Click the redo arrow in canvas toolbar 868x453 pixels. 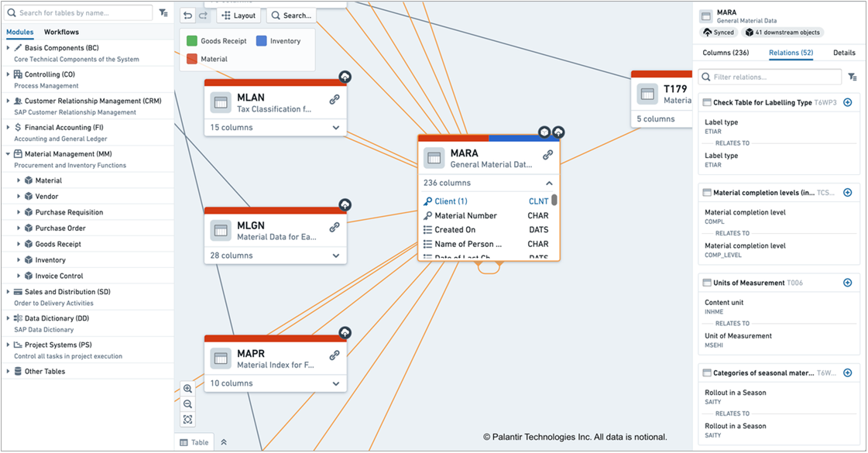(x=203, y=15)
